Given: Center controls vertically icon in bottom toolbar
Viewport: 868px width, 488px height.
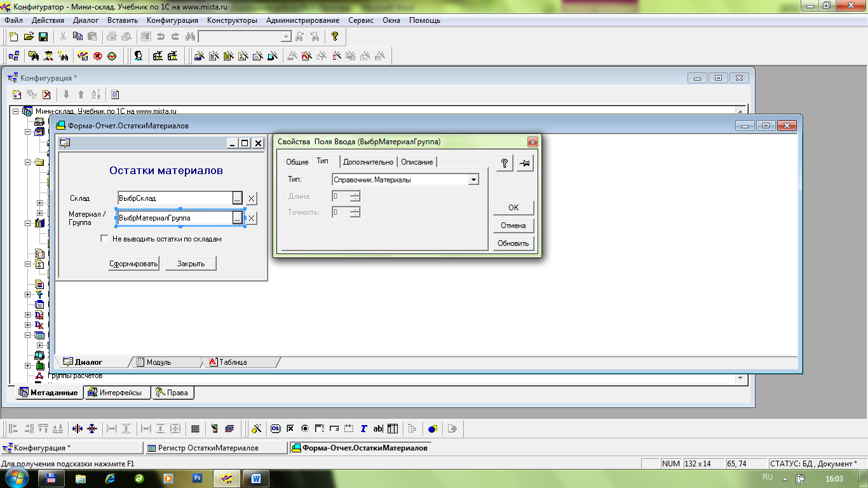Looking at the screenshot, I should click(x=92, y=429).
